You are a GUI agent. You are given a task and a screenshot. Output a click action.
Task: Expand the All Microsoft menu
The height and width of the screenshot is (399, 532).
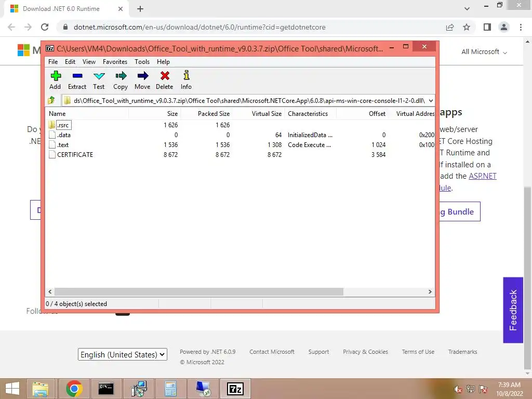[484, 51]
